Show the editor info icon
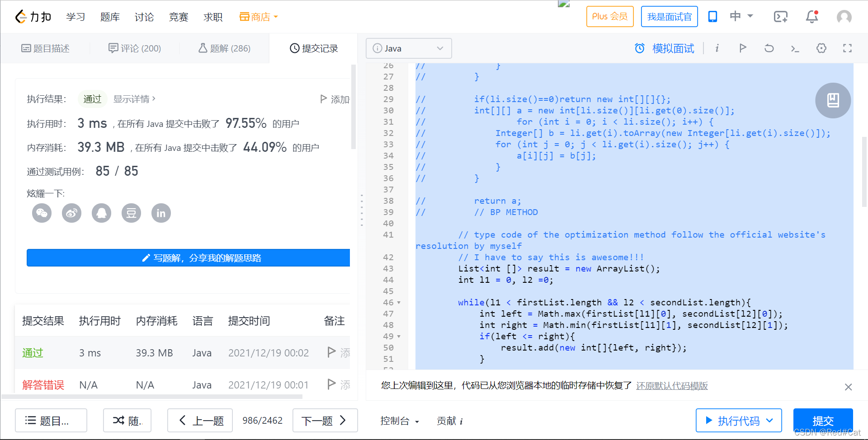868x440 pixels. tap(717, 48)
